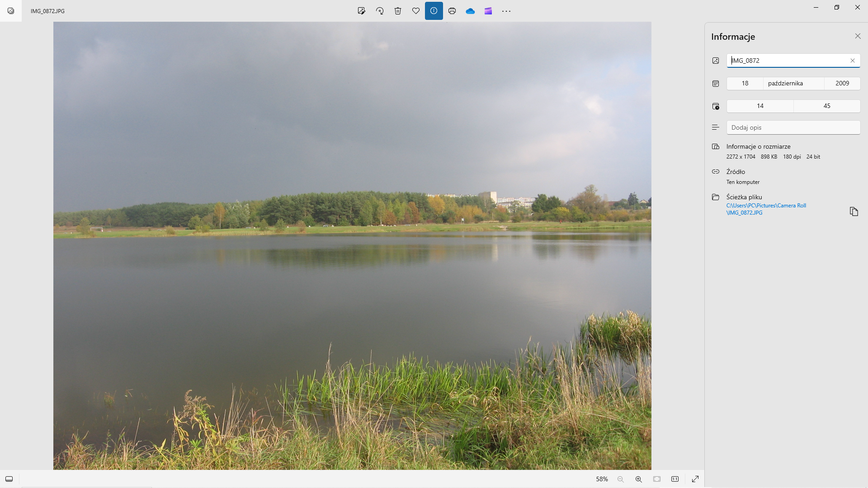Rotate the photo with the rotate icon
Image resolution: width=868 pixels, height=488 pixels.
click(380, 11)
